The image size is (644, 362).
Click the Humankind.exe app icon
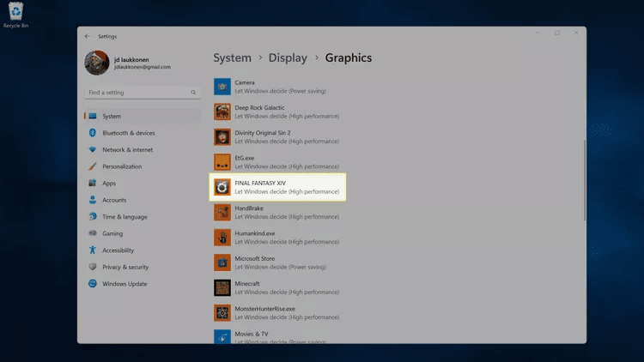[222, 238]
